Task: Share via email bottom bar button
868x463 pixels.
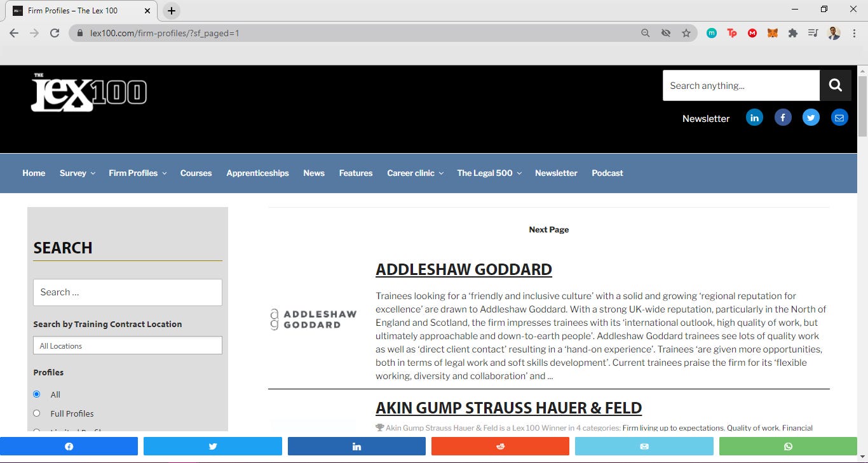Action: coord(644,446)
